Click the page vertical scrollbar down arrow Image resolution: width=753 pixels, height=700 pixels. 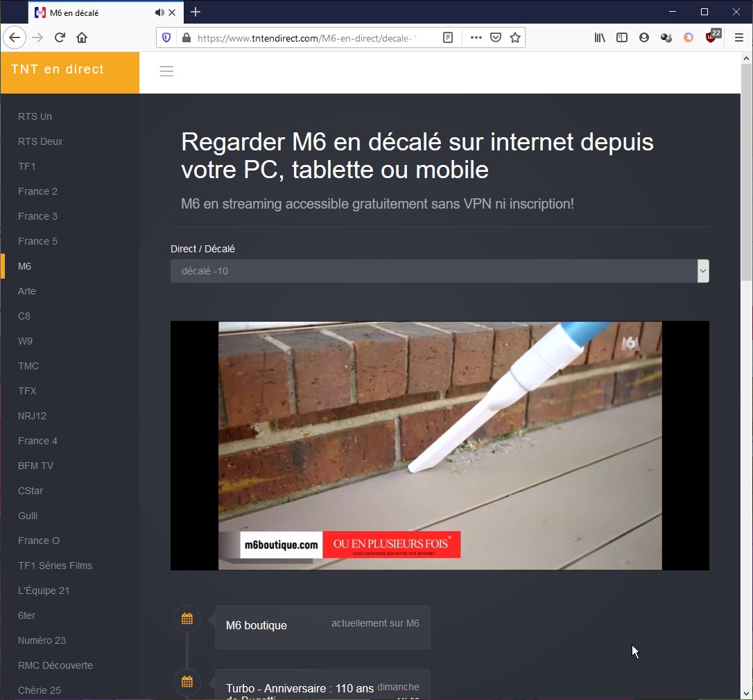746,692
